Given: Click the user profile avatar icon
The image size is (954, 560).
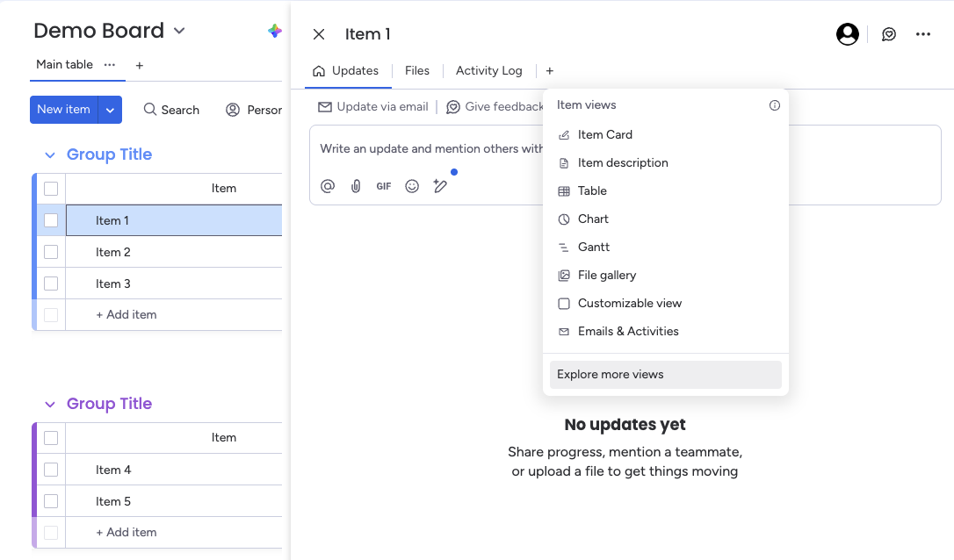Looking at the screenshot, I should tap(848, 34).
